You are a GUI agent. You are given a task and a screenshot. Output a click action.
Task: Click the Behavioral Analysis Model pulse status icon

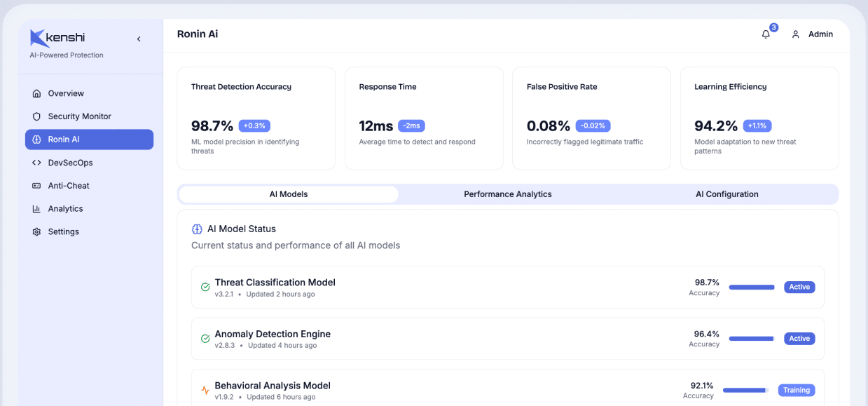click(x=205, y=390)
